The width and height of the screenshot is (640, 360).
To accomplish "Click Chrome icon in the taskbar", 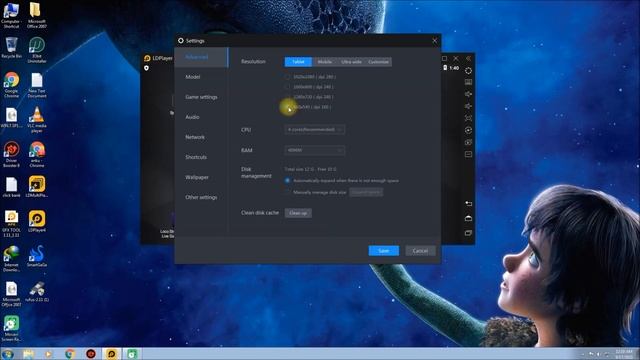I will pyautogui.click(x=70, y=353).
